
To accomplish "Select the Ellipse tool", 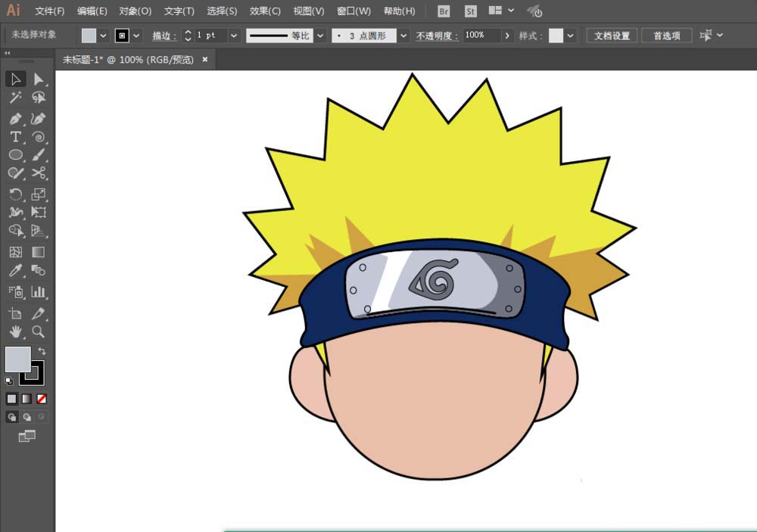I will pyautogui.click(x=15, y=155).
